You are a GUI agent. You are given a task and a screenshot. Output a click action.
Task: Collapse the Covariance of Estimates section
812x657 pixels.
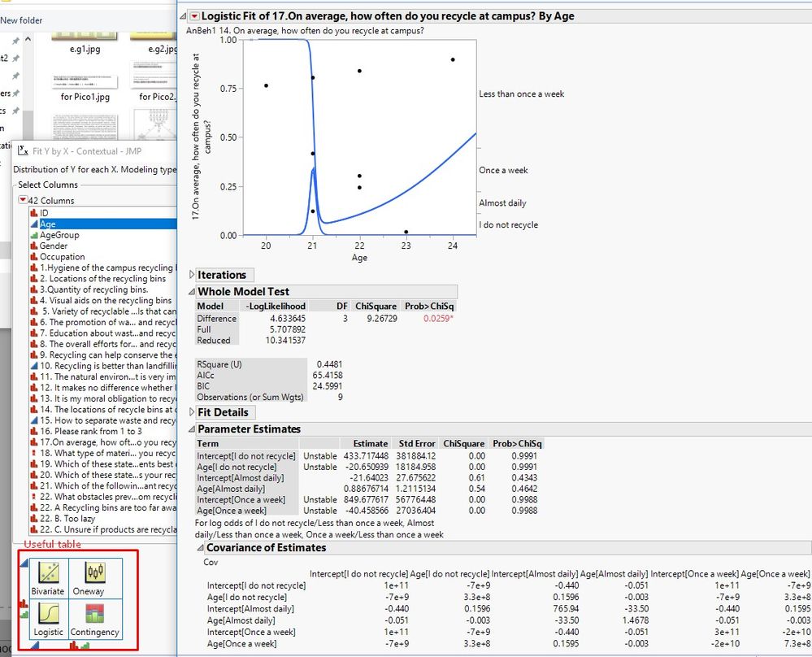point(201,548)
